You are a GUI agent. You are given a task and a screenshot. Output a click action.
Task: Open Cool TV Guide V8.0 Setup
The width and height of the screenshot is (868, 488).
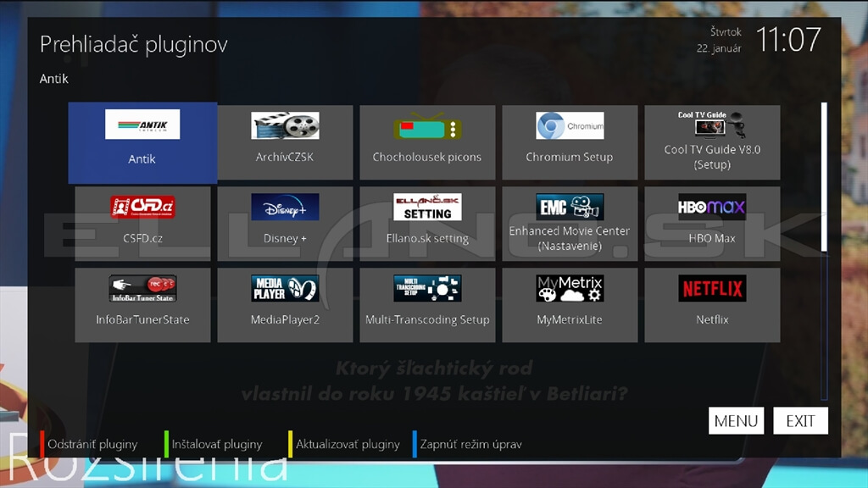tap(712, 142)
